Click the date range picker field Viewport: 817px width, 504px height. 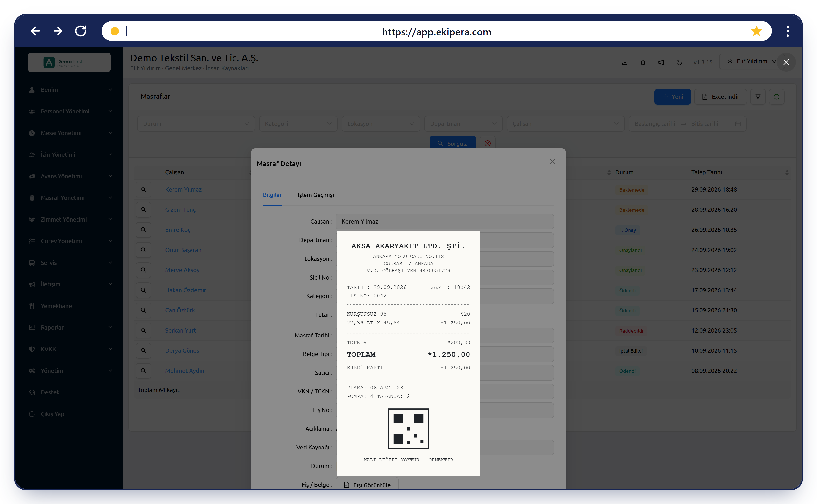(687, 124)
